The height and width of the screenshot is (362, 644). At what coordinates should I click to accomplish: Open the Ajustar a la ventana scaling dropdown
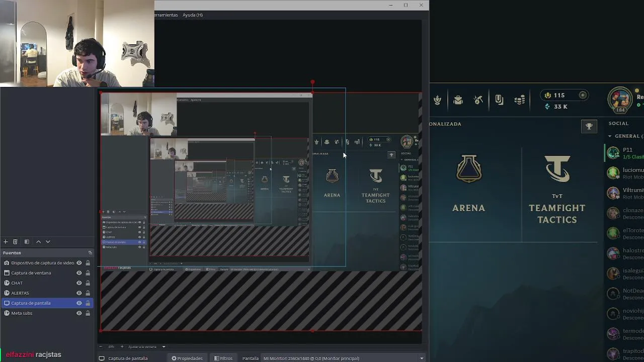[x=146, y=346]
